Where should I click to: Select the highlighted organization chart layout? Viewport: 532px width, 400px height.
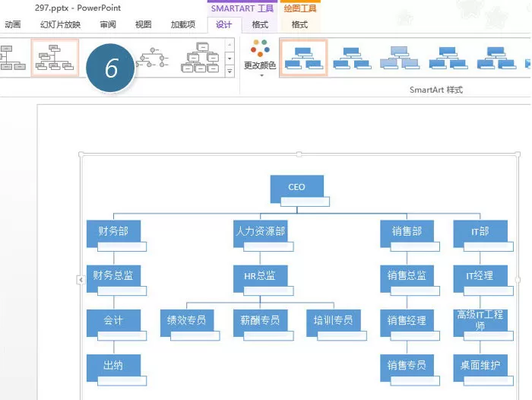click(x=55, y=57)
